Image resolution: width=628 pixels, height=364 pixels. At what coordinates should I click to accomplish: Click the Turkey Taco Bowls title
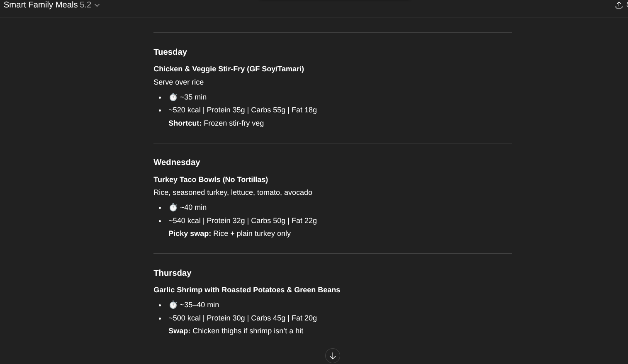click(211, 180)
